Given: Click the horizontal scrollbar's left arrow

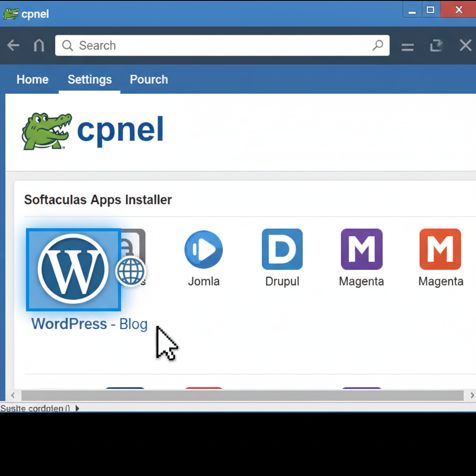Looking at the screenshot, I should click(13, 396).
